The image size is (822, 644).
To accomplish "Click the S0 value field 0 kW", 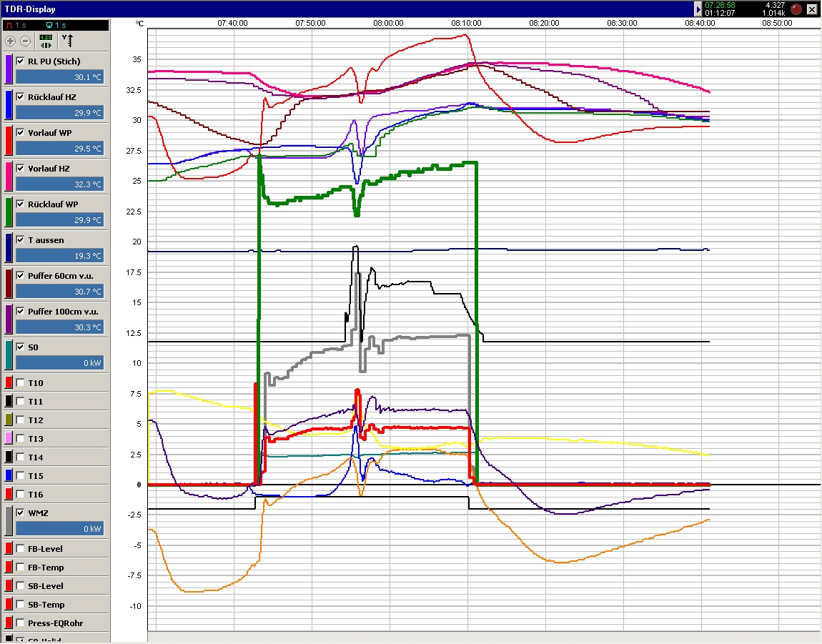I will (x=60, y=363).
